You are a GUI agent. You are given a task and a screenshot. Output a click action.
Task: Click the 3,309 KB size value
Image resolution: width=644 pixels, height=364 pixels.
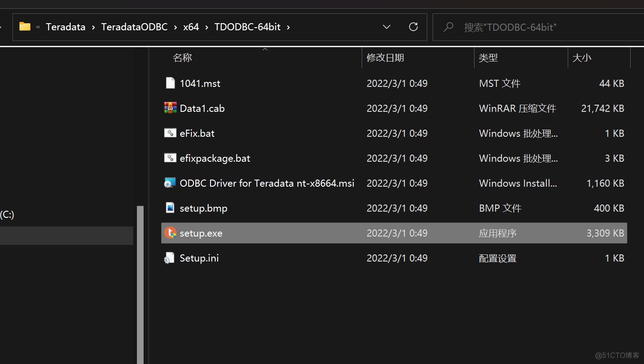pos(605,233)
